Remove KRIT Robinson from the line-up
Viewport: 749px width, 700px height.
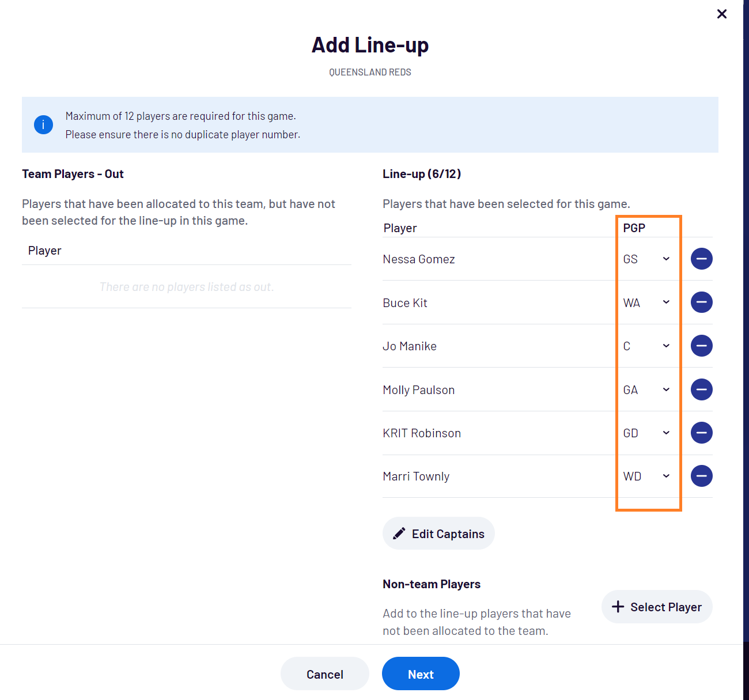coord(701,433)
